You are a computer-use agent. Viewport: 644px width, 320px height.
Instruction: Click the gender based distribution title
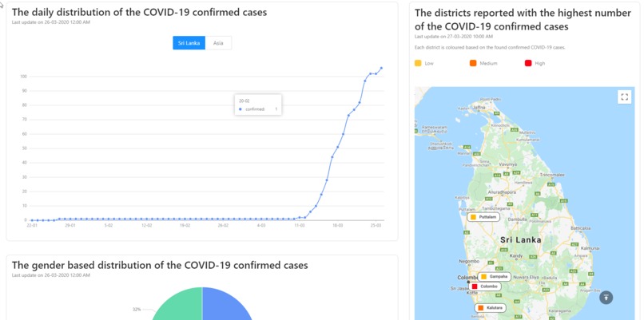coord(160,266)
